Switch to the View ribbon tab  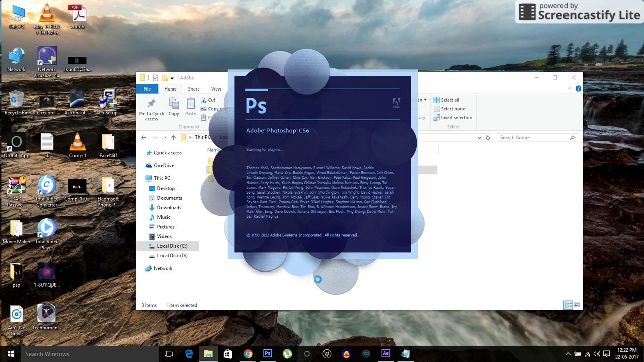point(216,89)
